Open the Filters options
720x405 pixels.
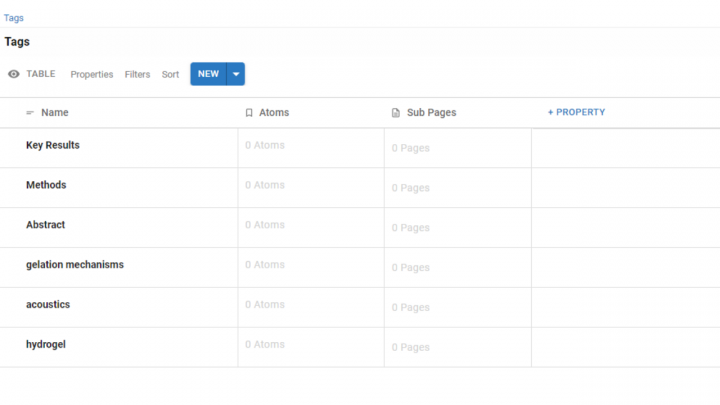[x=137, y=74]
